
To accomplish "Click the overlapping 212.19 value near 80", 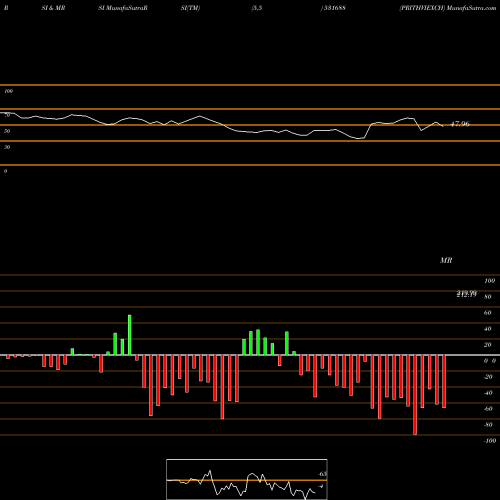I will 467,294.
